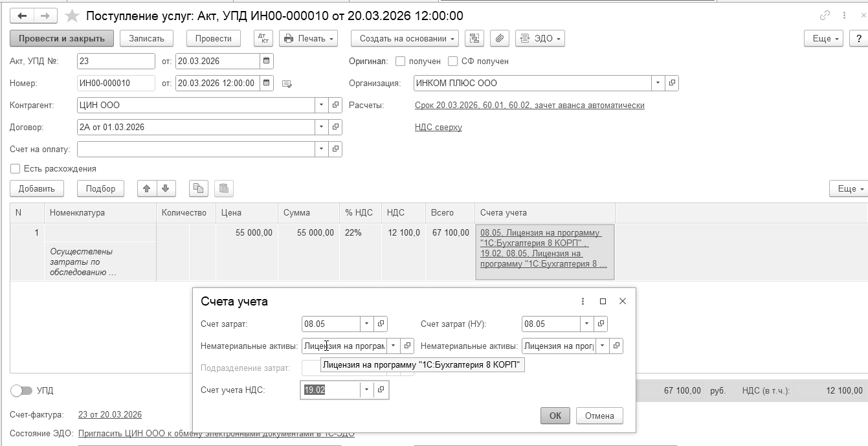This screenshot has height=446, width=868.
Task: Select the Цена cell 55 000,00
Action: point(247,232)
